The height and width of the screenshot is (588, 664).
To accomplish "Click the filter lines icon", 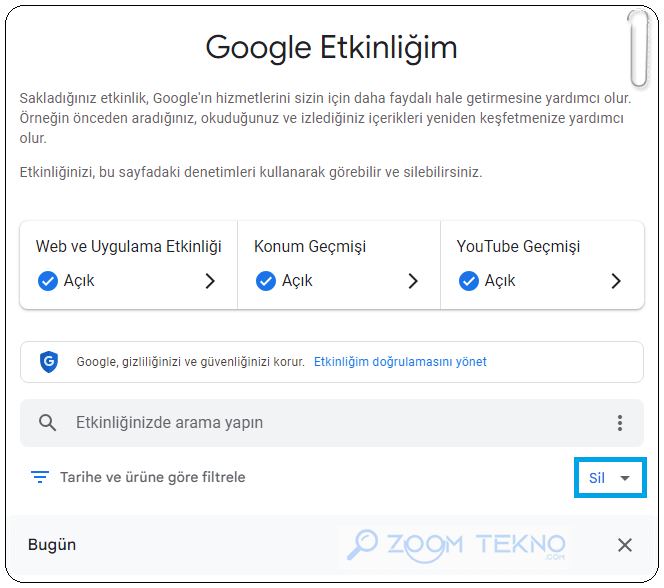I will click(x=40, y=477).
